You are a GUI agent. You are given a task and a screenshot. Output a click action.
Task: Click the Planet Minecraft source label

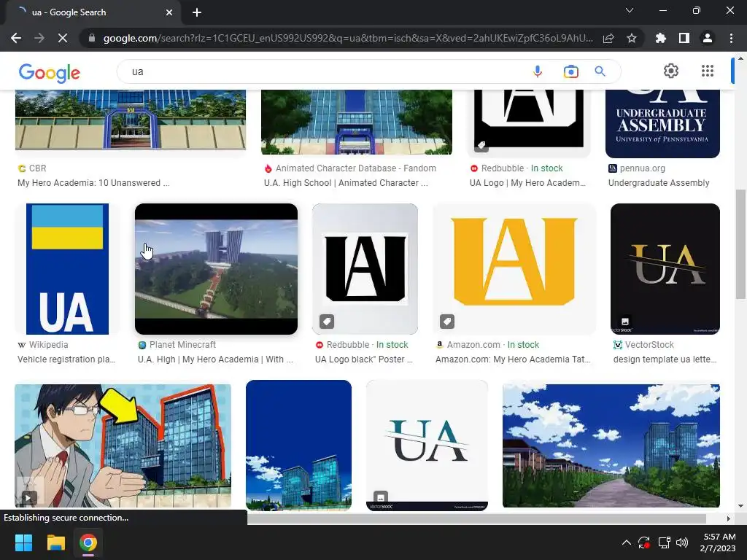pyautogui.click(x=182, y=345)
